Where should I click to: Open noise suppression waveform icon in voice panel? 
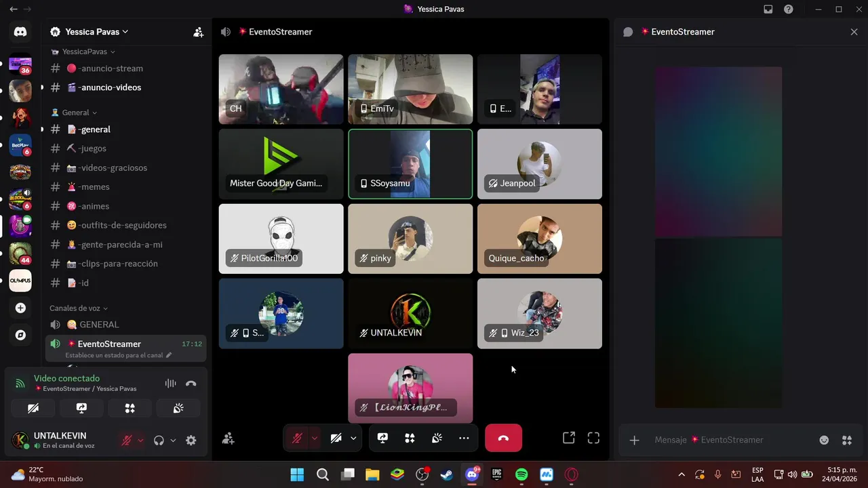170,384
